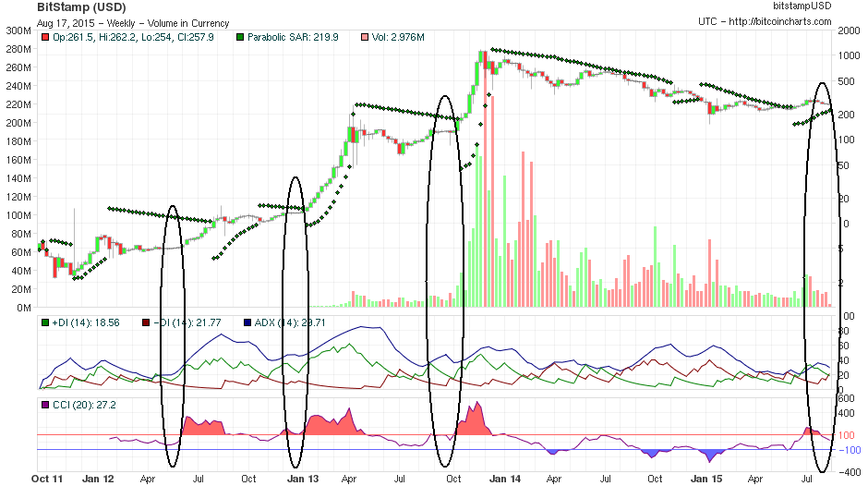
Task: Click the 60M volume axis label
Action: pyautogui.click(x=21, y=252)
